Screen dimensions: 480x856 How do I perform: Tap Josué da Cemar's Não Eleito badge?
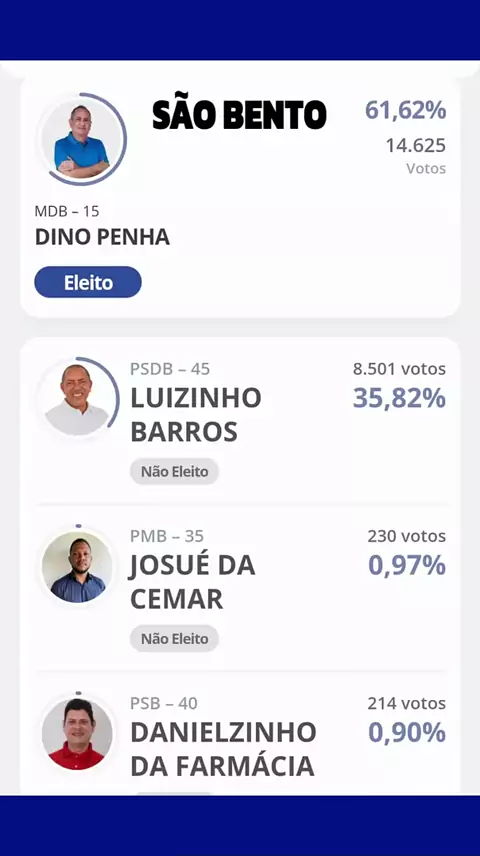pyautogui.click(x=175, y=639)
